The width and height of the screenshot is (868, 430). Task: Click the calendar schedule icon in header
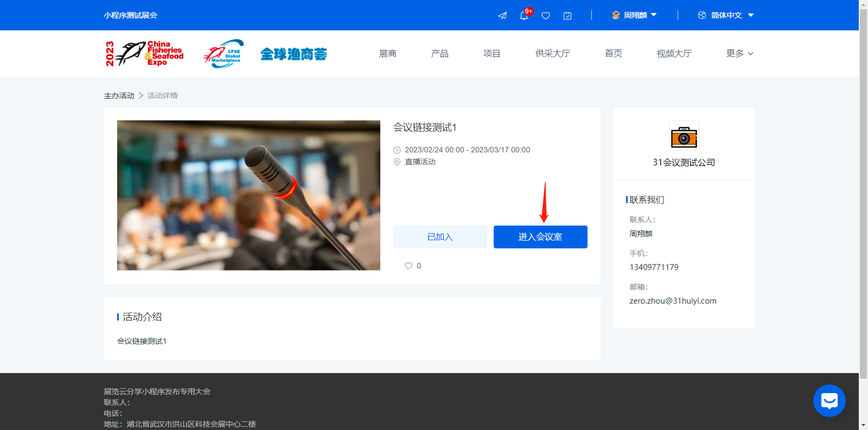(x=567, y=16)
